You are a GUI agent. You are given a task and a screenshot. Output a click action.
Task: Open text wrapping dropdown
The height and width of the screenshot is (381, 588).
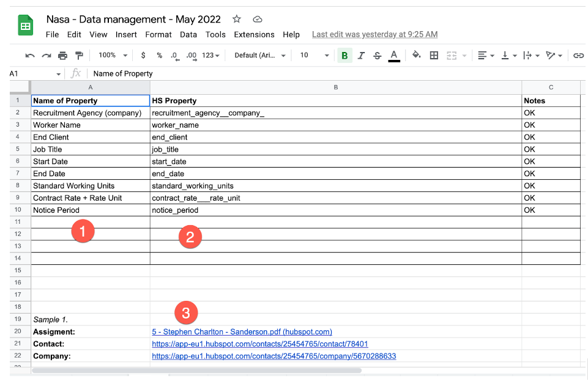pos(531,56)
